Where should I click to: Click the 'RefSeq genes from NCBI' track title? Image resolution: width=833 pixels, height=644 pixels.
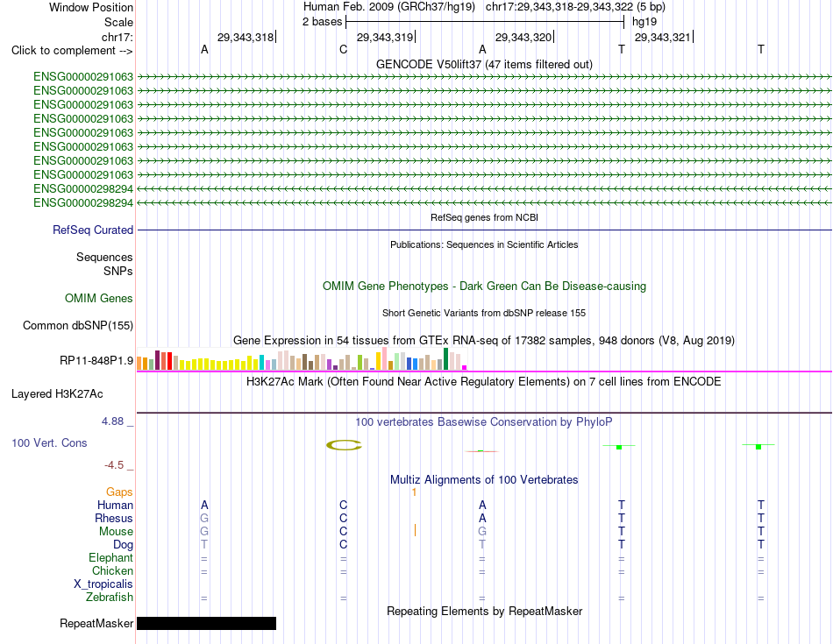pos(484,217)
